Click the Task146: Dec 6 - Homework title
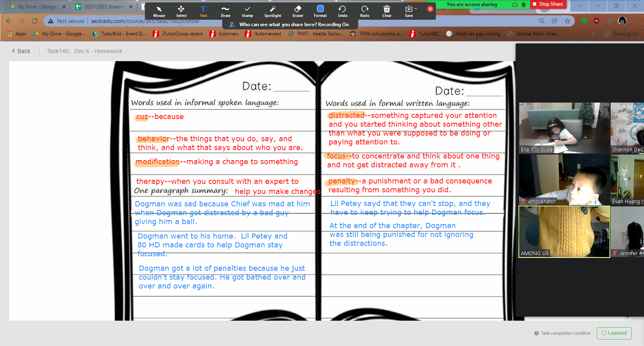 point(85,51)
